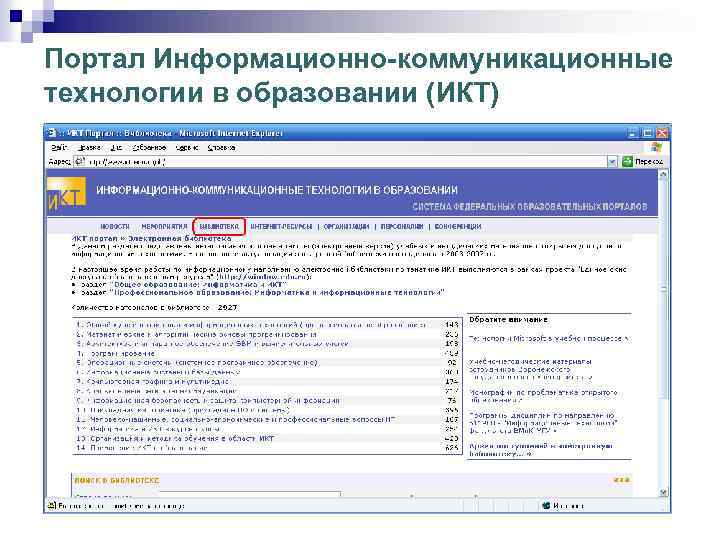Minimize the Internet Explorer window
Viewport: 720px width, 540px height.
[x=632, y=133]
